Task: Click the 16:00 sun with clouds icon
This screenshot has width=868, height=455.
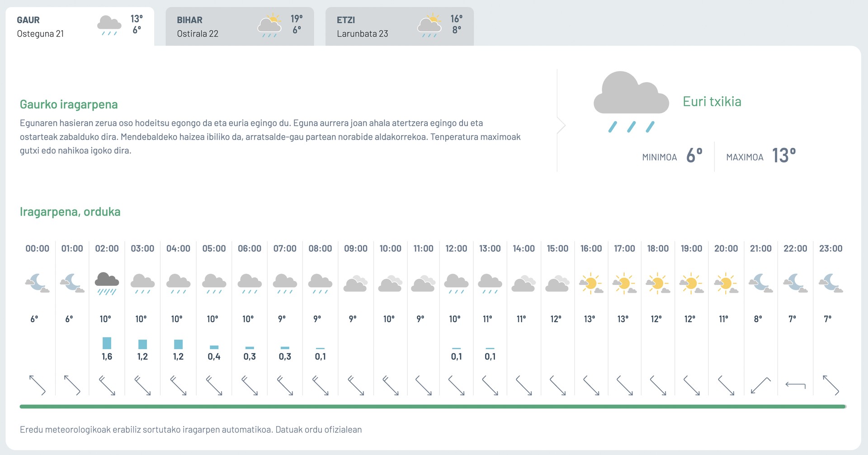Action: point(591,284)
